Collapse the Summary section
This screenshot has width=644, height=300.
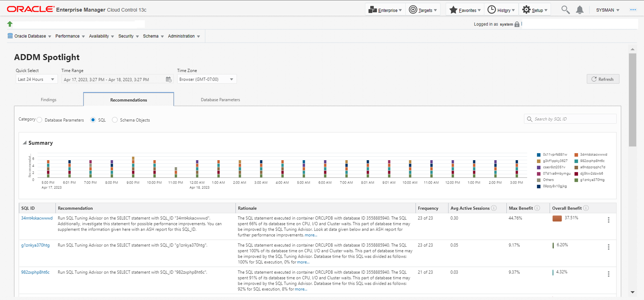point(25,143)
